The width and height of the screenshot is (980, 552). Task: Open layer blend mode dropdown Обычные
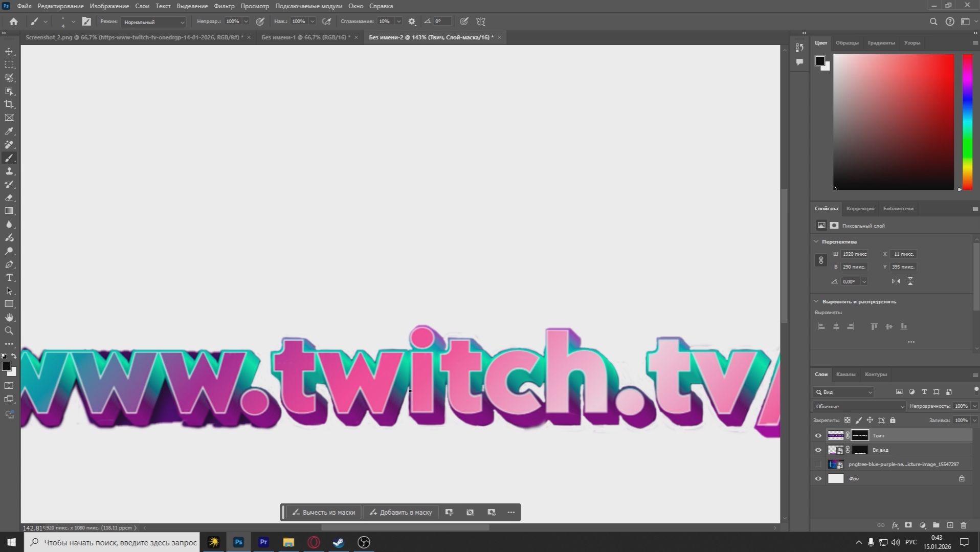(x=859, y=406)
